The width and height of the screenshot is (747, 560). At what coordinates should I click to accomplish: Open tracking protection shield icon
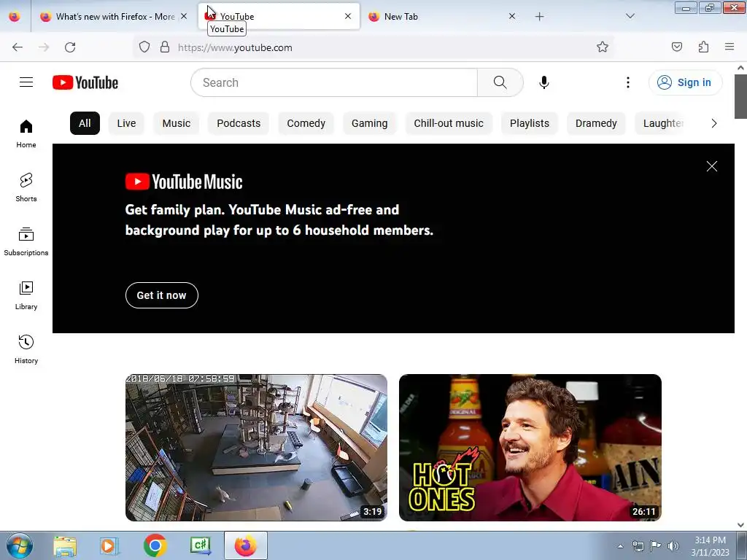pos(144,47)
